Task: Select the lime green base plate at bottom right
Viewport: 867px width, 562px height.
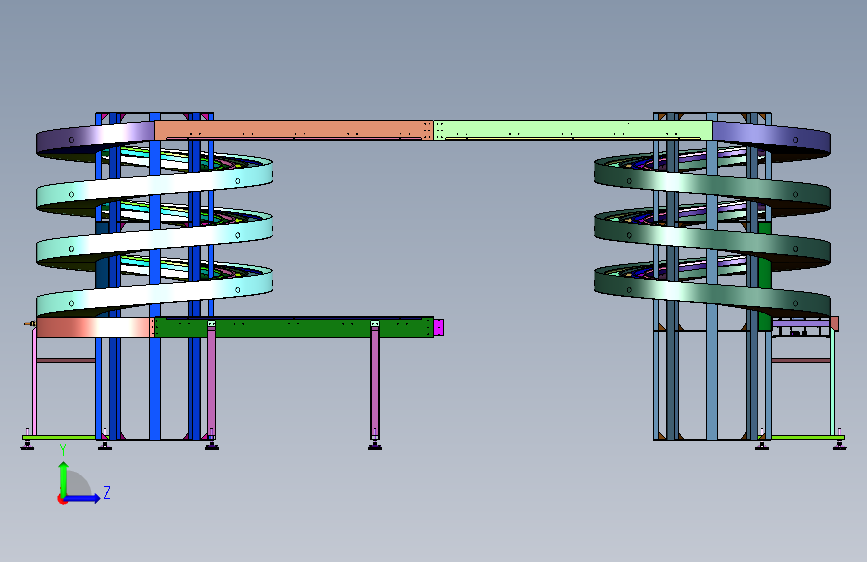Action: tap(807, 438)
